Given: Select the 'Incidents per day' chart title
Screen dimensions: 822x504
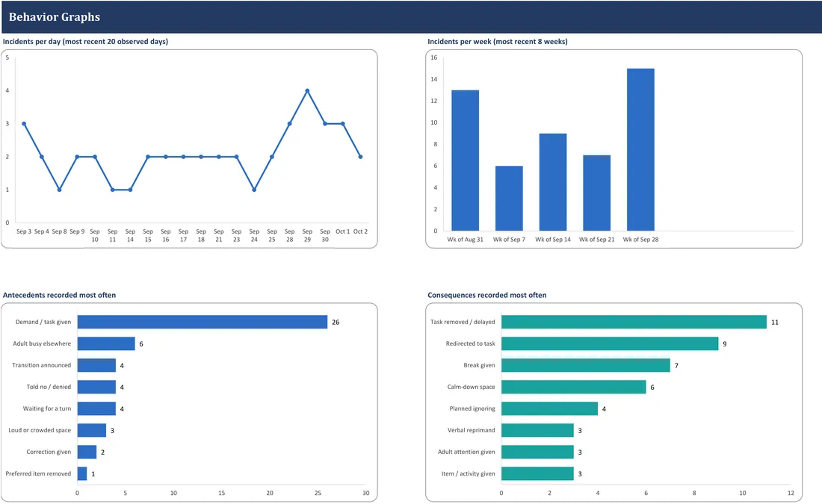Looking at the screenshot, I should point(85,41).
